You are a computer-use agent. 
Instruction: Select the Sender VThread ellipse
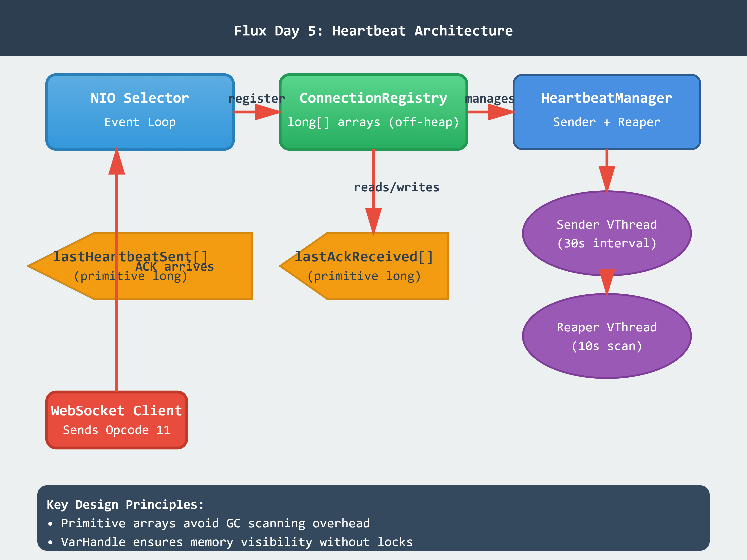[607, 233]
